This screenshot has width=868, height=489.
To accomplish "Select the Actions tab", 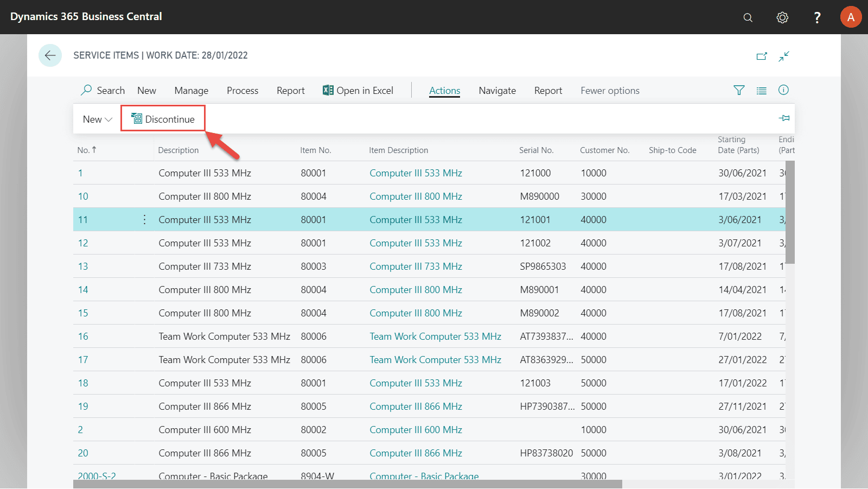I will pyautogui.click(x=445, y=91).
